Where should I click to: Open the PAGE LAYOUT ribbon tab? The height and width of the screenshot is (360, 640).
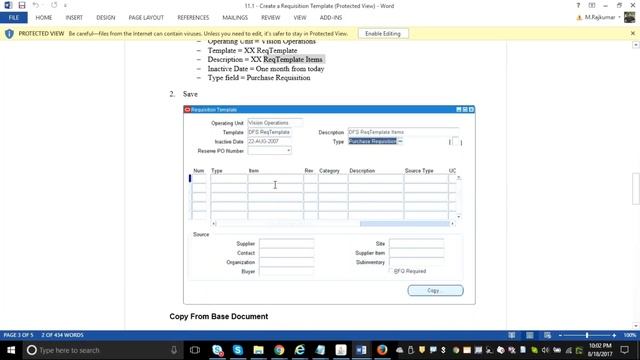146,18
